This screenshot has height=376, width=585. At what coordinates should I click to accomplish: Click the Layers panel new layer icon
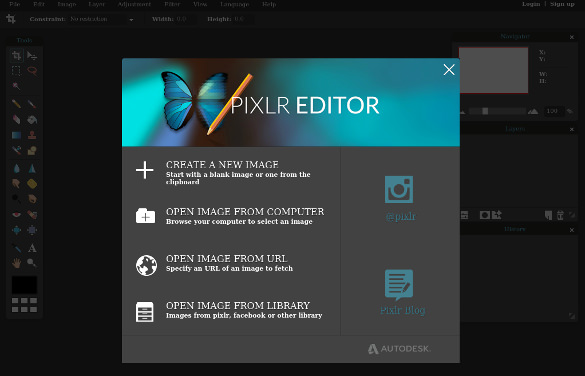coord(548,215)
